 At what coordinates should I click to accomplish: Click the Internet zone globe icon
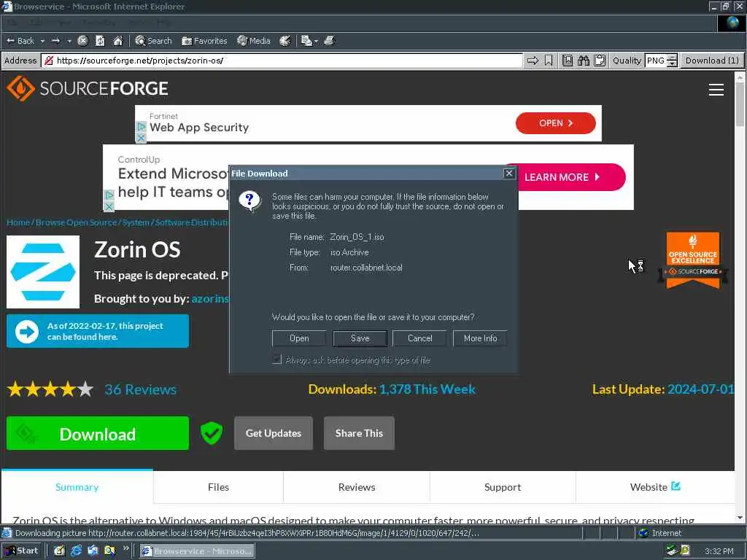pos(643,533)
